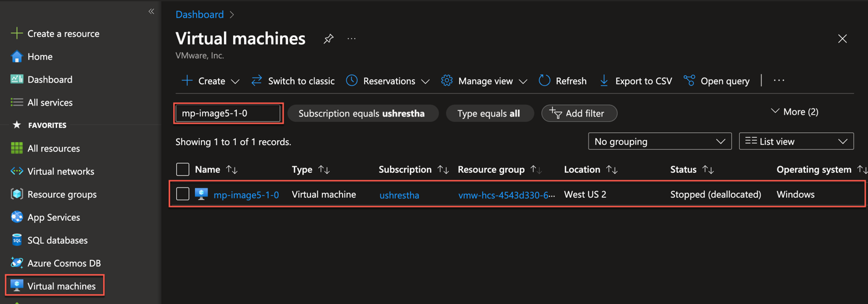Expand the Create dropdown arrow

235,81
